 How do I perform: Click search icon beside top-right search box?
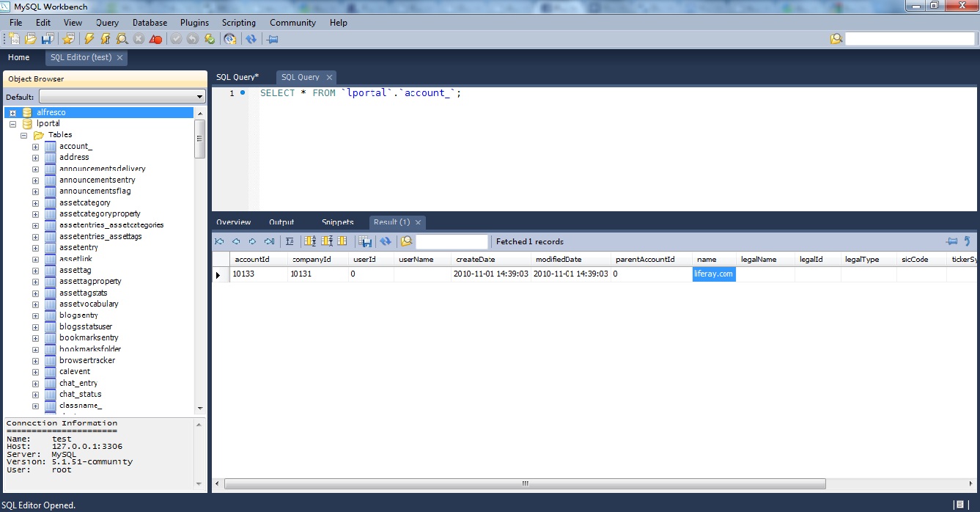click(836, 39)
